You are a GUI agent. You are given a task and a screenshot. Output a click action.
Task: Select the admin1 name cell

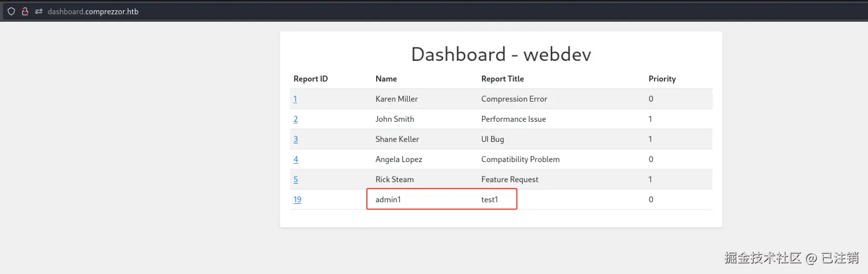coord(388,200)
